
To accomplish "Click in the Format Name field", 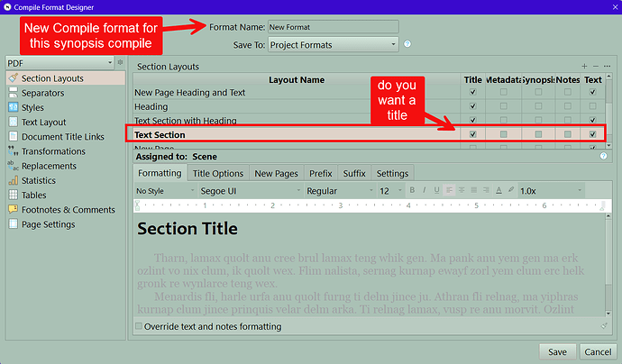I will click(334, 27).
